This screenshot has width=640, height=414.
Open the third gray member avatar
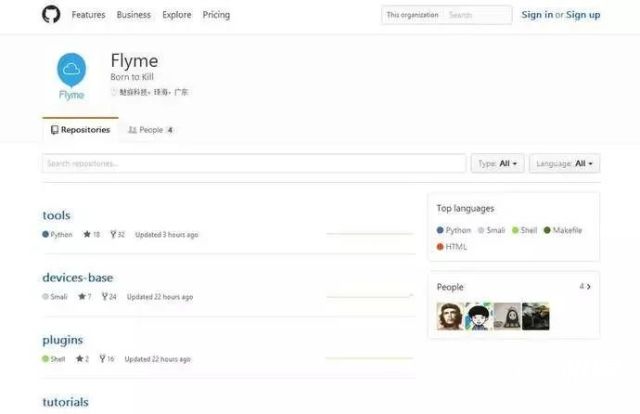507,316
